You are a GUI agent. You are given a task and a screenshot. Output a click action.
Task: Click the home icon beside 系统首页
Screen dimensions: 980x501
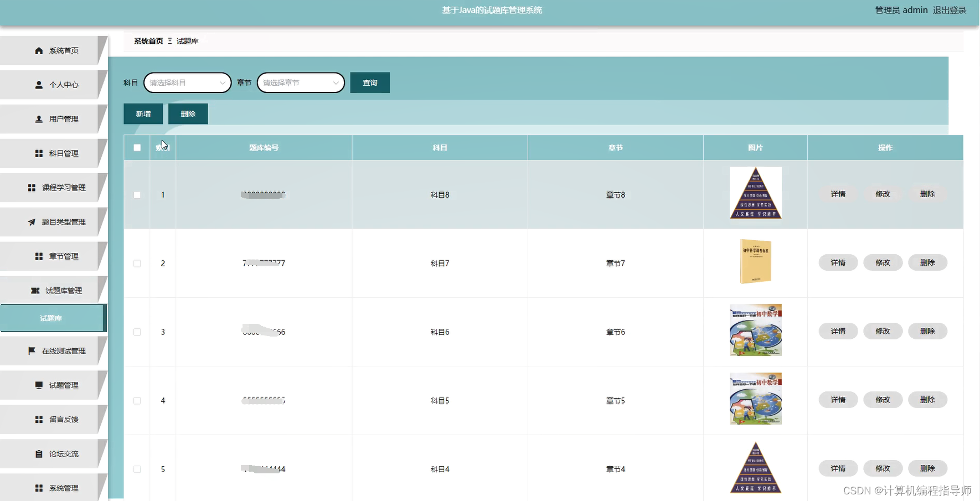tap(39, 50)
